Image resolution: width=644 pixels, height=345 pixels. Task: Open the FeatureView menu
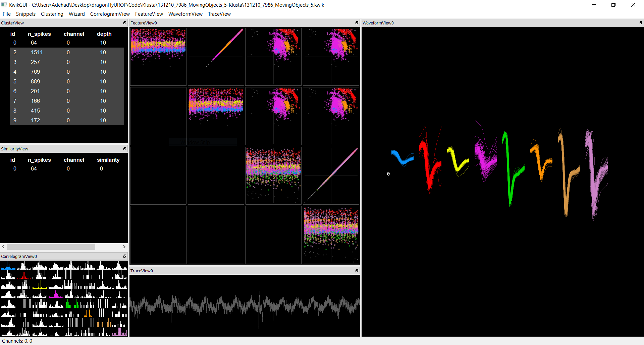point(149,14)
